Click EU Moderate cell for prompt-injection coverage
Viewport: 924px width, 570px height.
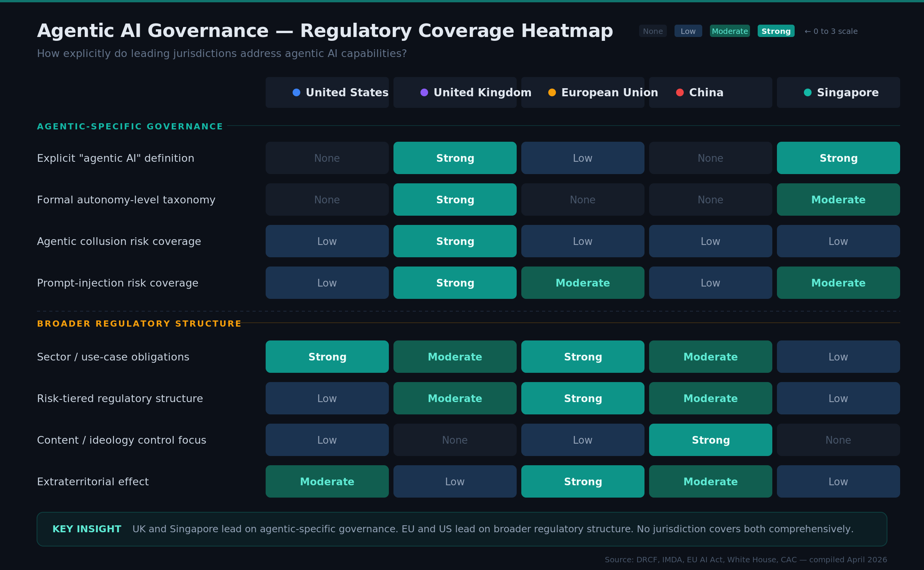point(583,283)
